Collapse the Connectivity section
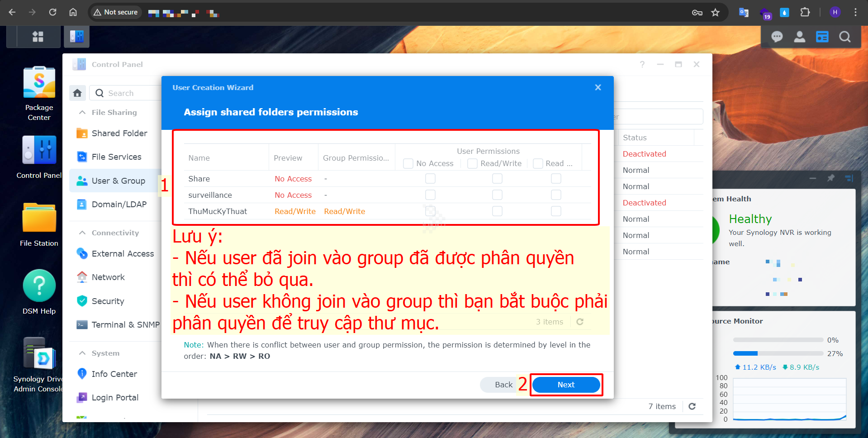The width and height of the screenshot is (868, 438). coord(82,233)
